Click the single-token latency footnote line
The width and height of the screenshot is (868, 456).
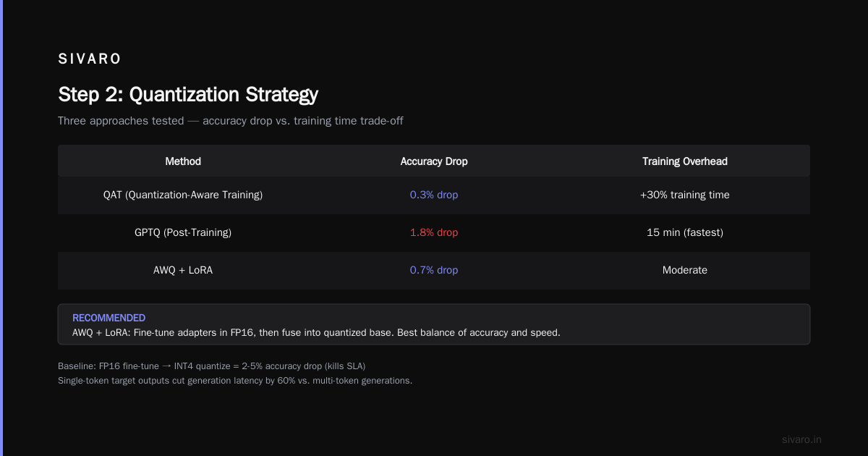pos(235,381)
